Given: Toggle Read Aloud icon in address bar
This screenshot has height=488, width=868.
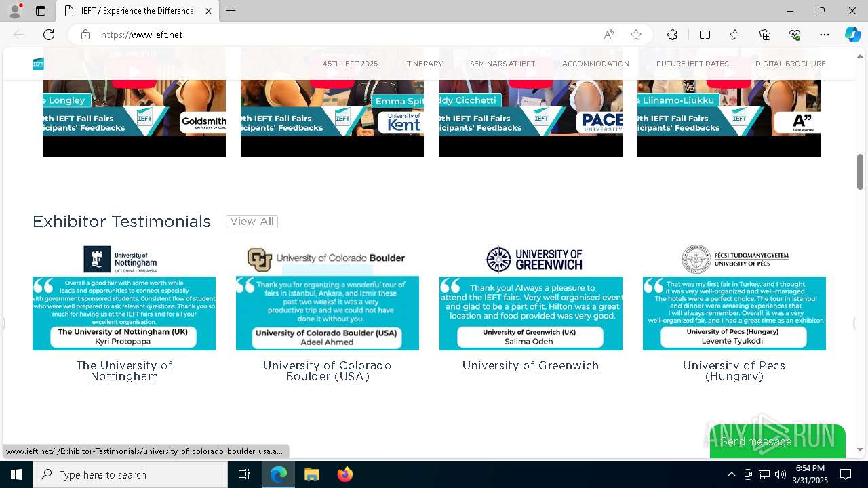Looking at the screenshot, I should coord(609,35).
